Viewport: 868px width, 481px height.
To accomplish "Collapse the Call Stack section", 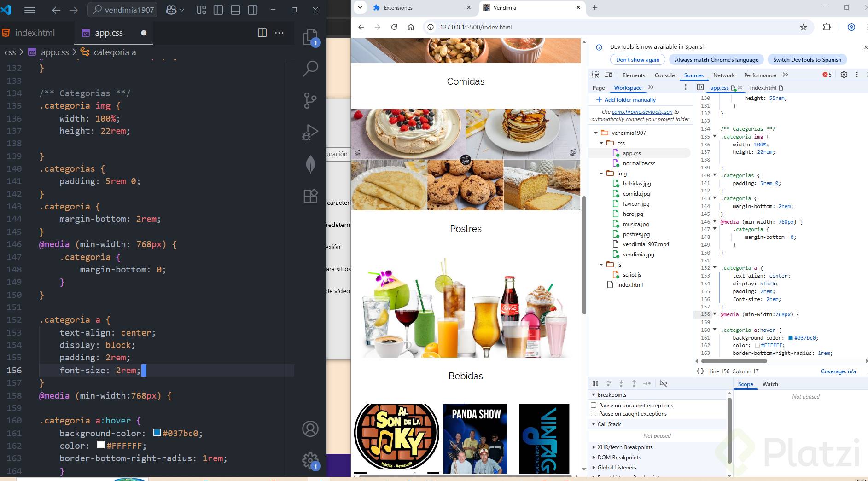I will (x=594, y=424).
